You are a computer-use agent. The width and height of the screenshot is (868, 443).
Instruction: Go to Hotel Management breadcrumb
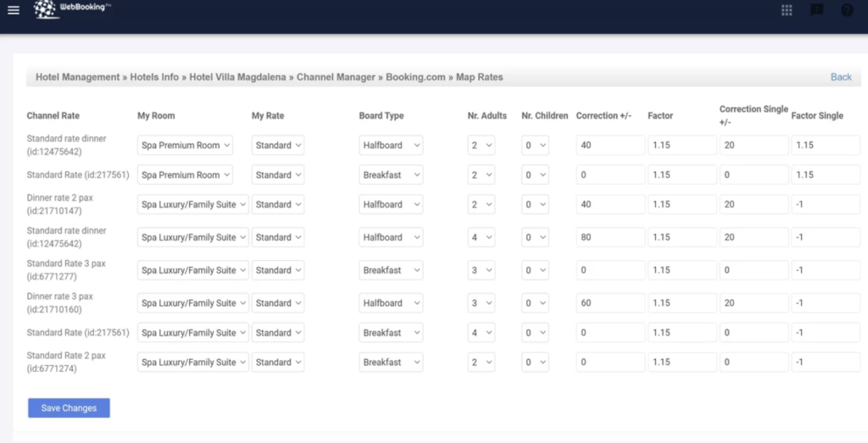pos(77,77)
